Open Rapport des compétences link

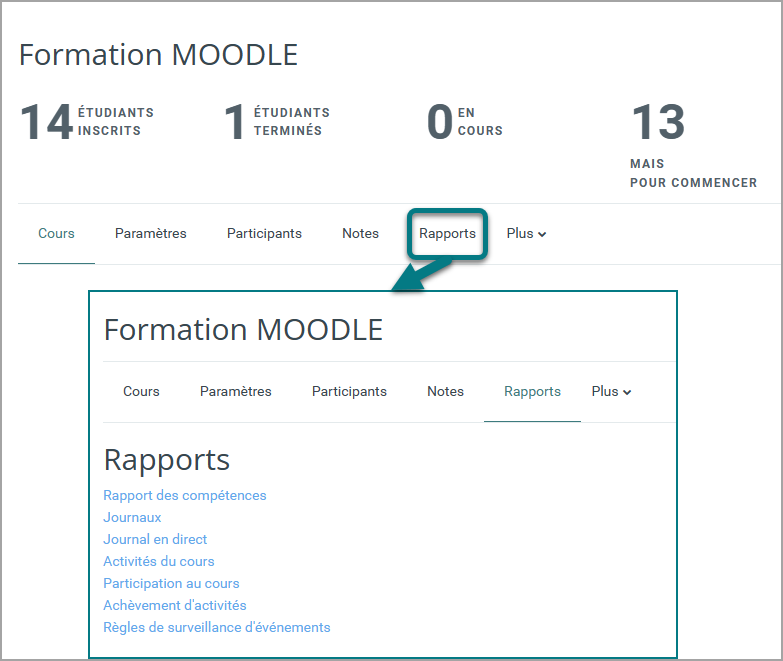[185, 495]
